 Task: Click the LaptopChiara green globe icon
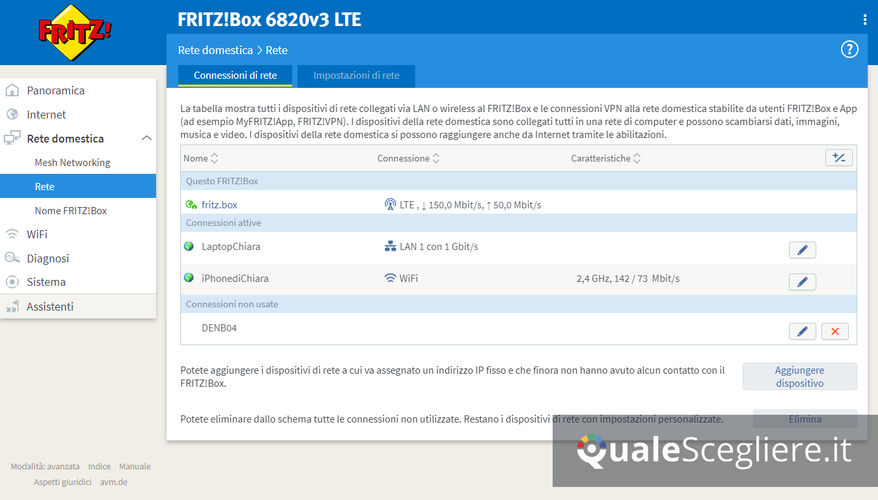189,246
